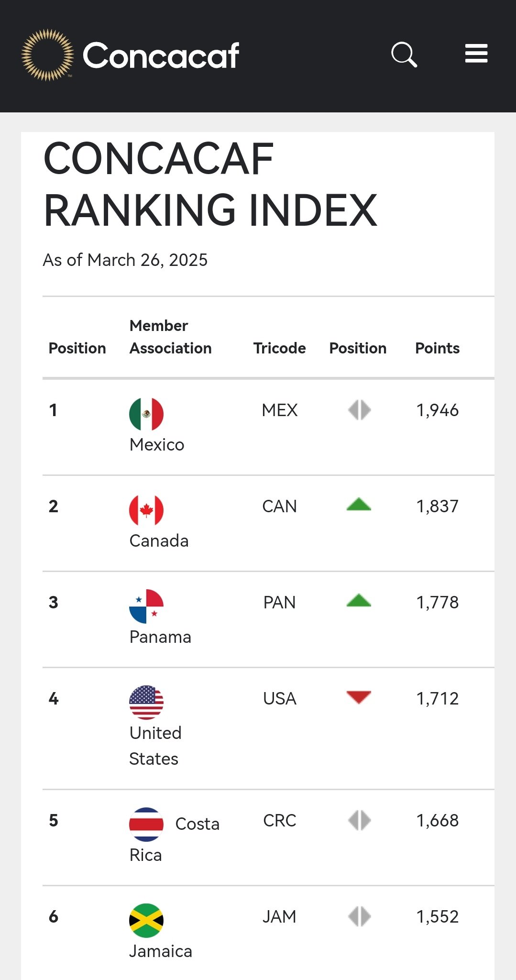The height and width of the screenshot is (980, 516).
Task: Click the Member Association column header
Action: point(170,337)
